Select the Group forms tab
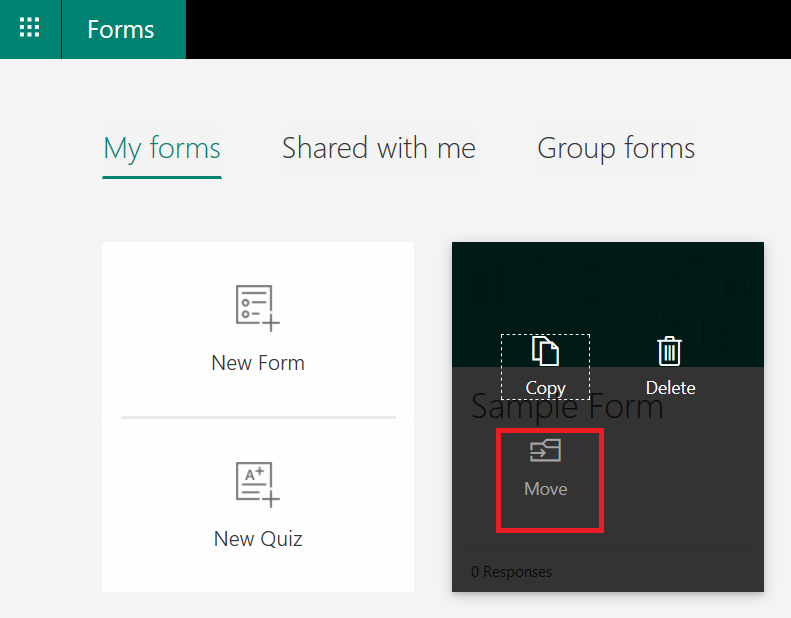Viewport: 791px width, 618px height. point(616,148)
